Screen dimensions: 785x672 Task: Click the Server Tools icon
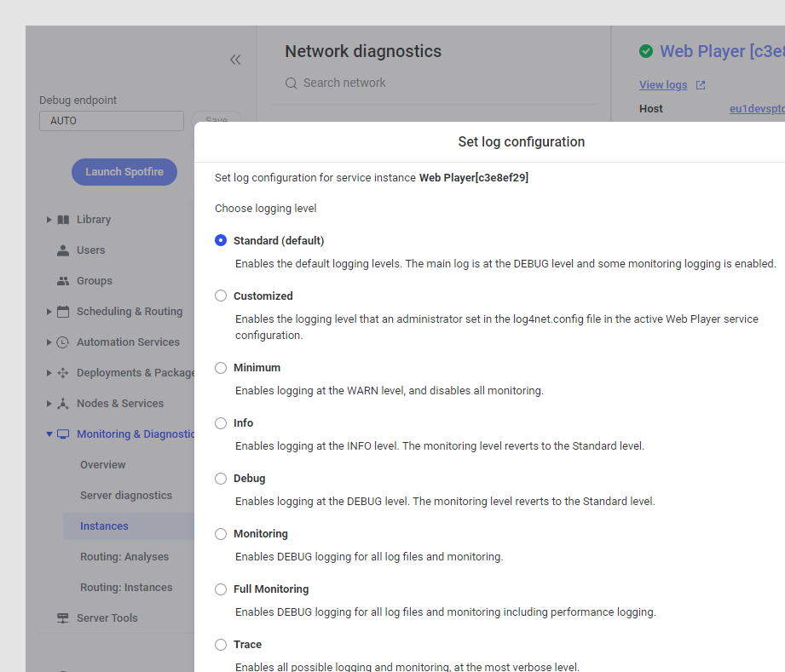[x=63, y=618]
